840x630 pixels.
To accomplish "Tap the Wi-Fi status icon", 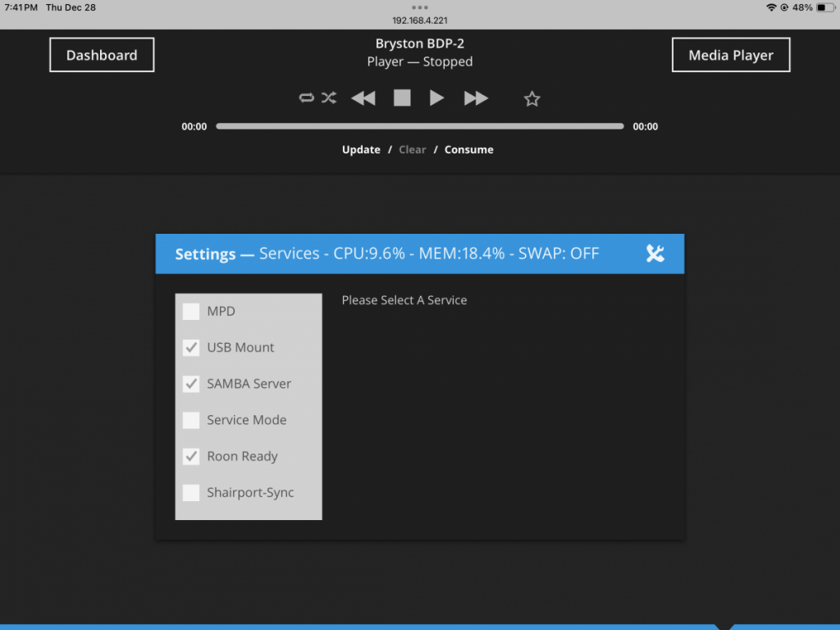I will point(771,7).
